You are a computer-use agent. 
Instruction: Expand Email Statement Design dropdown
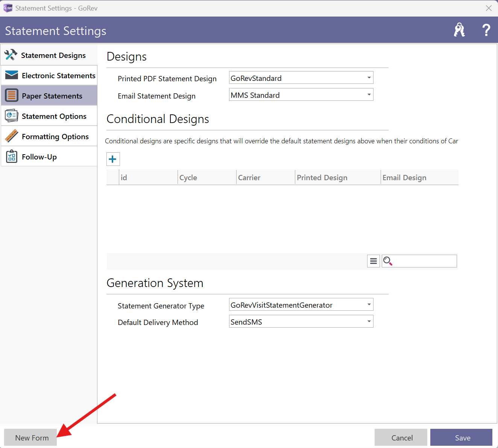click(369, 95)
